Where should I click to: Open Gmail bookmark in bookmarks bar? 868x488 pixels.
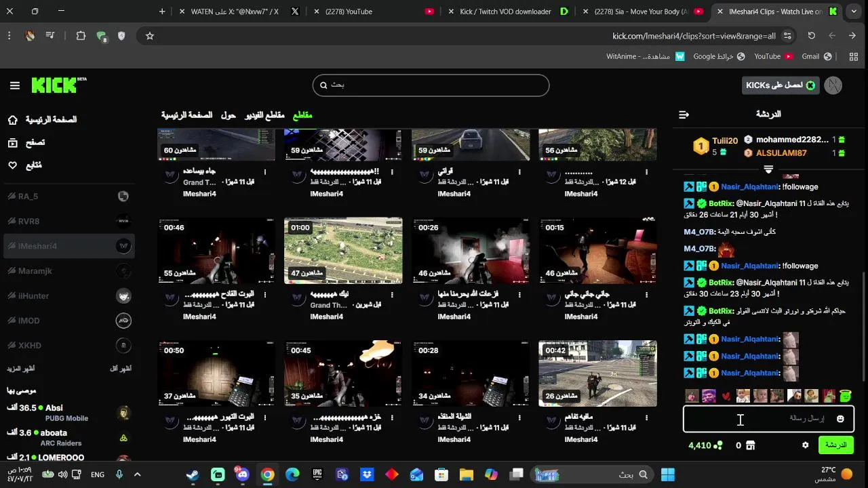(816, 57)
